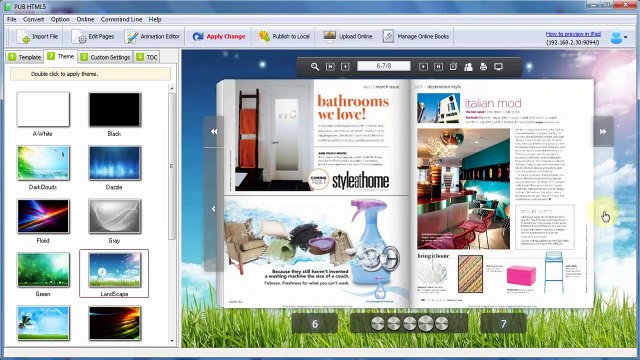640x360 pixels.
Task: Click the Import File toolbar button
Action: point(38,36)
